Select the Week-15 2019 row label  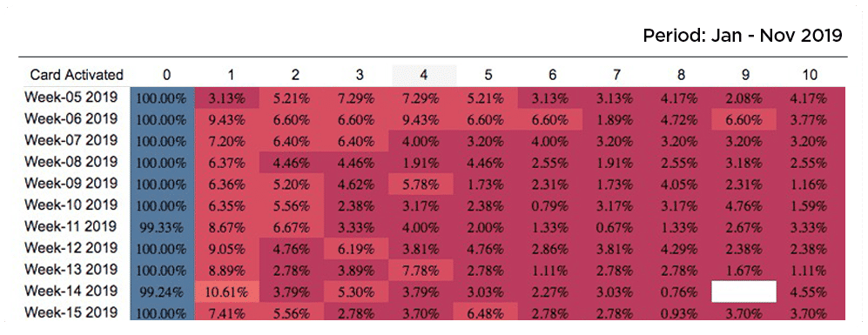point(71,312)
